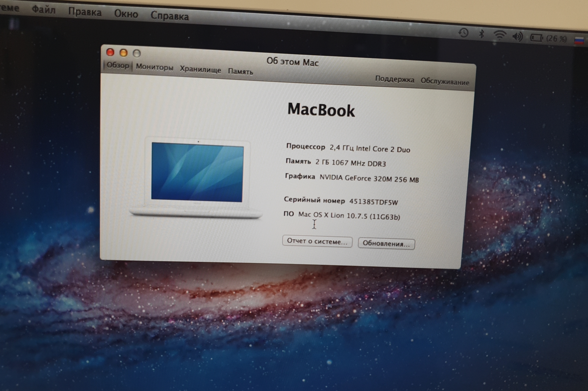This screenshot has width=588, height=391.
Task: Switch to the Память tab
Action: click(240, 72)
